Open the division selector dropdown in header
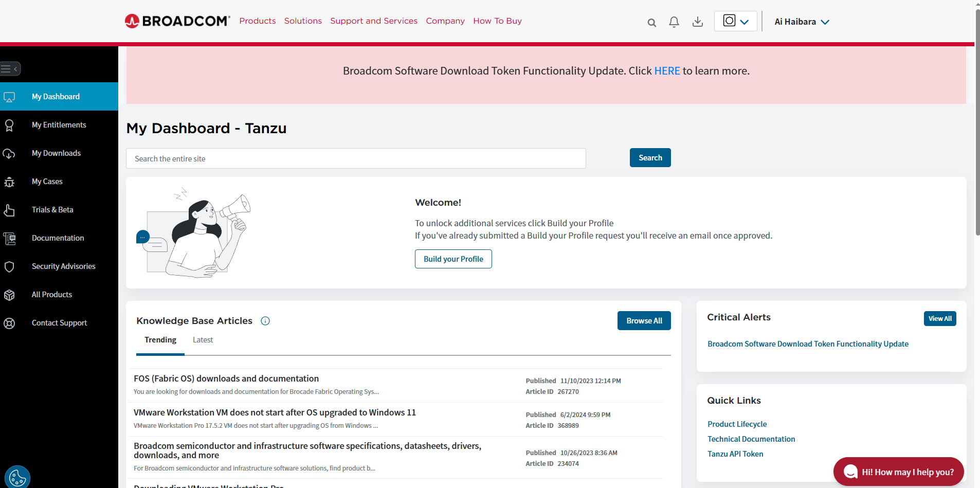Viewport: 980px width, 488px height. point(735,21)
